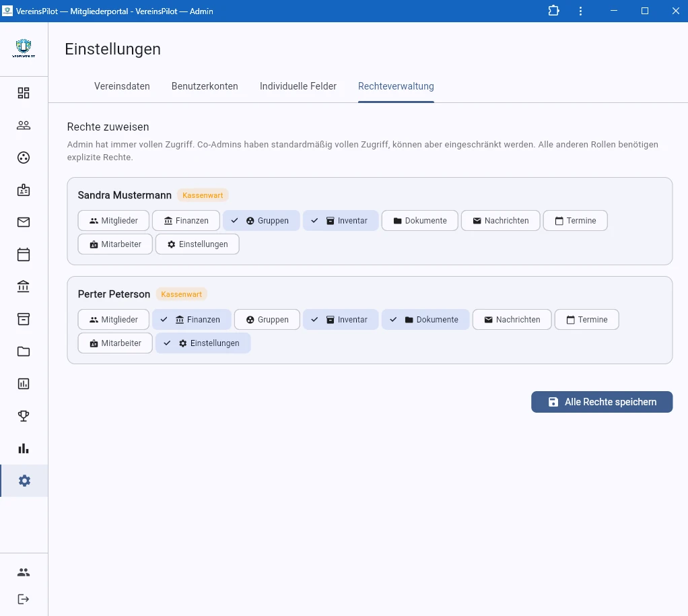Open the browser extensions puzzle icon
The height and width of the screenshot is (616, 688).
coord(553,11)
